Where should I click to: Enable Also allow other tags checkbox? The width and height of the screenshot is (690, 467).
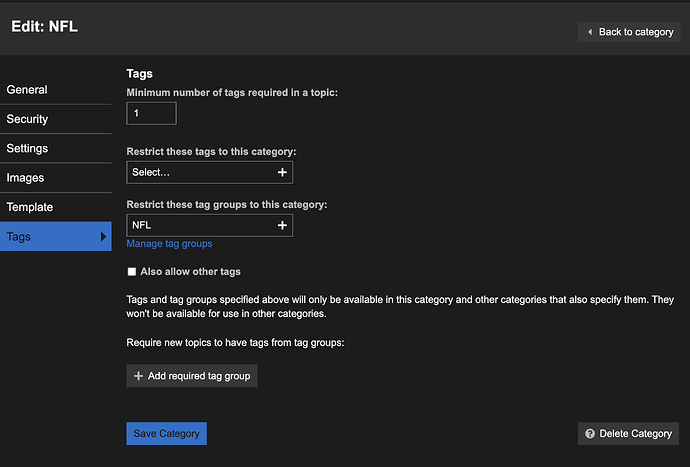point(132,272)
